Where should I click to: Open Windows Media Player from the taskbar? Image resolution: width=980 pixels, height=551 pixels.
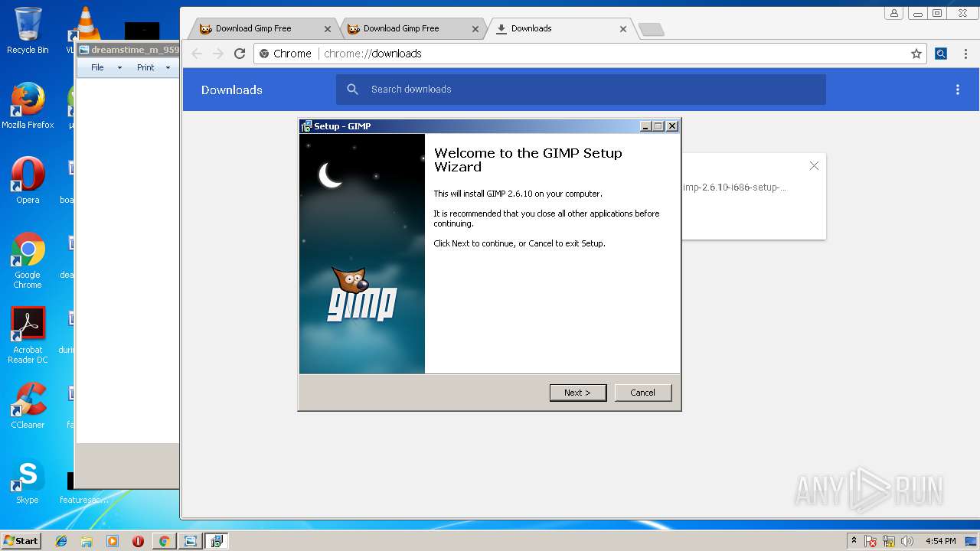tap(113, 541)
